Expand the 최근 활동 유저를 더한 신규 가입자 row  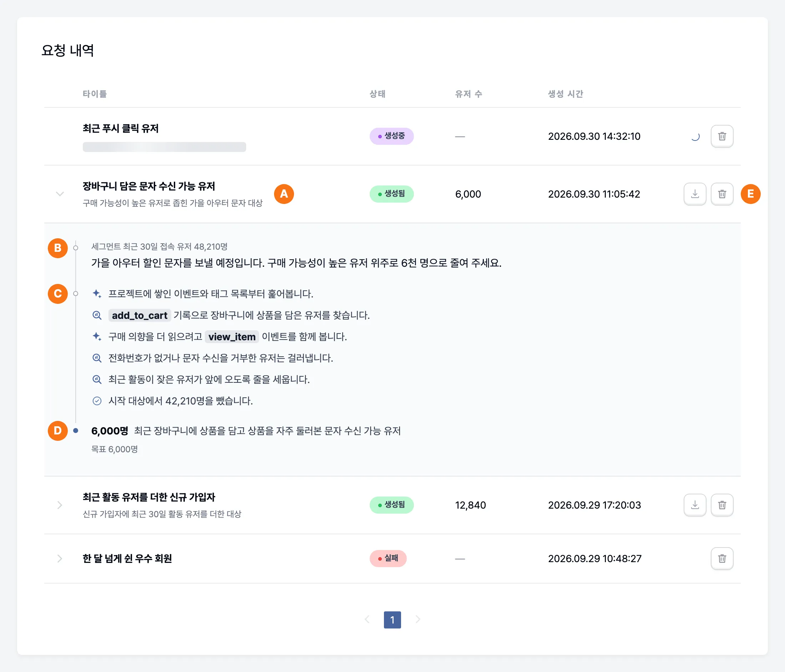tap(60, 505)
